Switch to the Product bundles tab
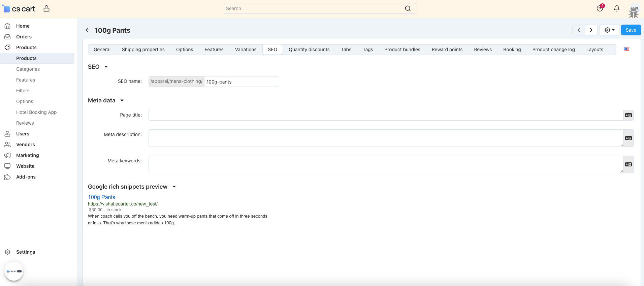The width and height of the screenshot is (644, 286). point(402,50)
